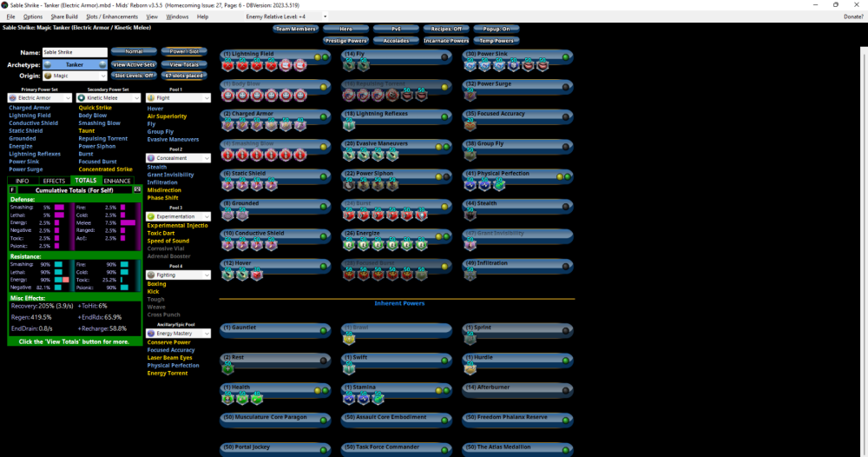This screenshot has width=868, height=457.
Task: Click the character Name input field
Action: [74, 53]
